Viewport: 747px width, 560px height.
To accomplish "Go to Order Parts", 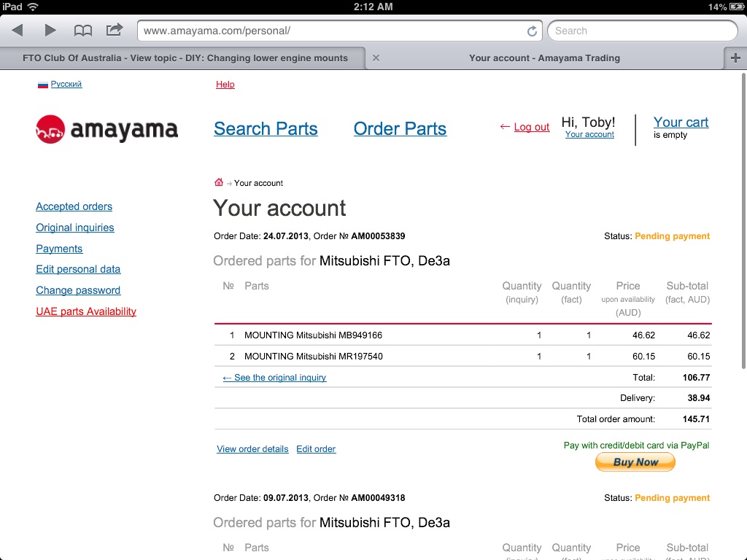I will [400, 128].
